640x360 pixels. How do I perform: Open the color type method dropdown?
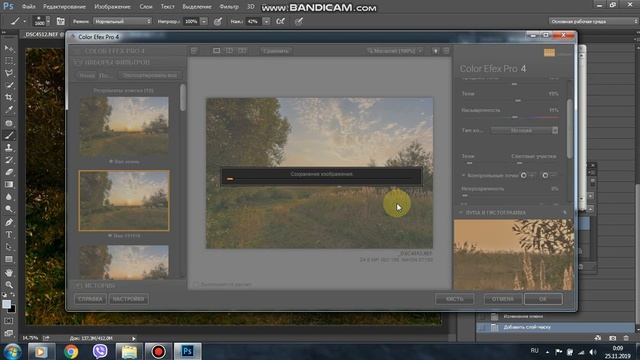point(524,130)
